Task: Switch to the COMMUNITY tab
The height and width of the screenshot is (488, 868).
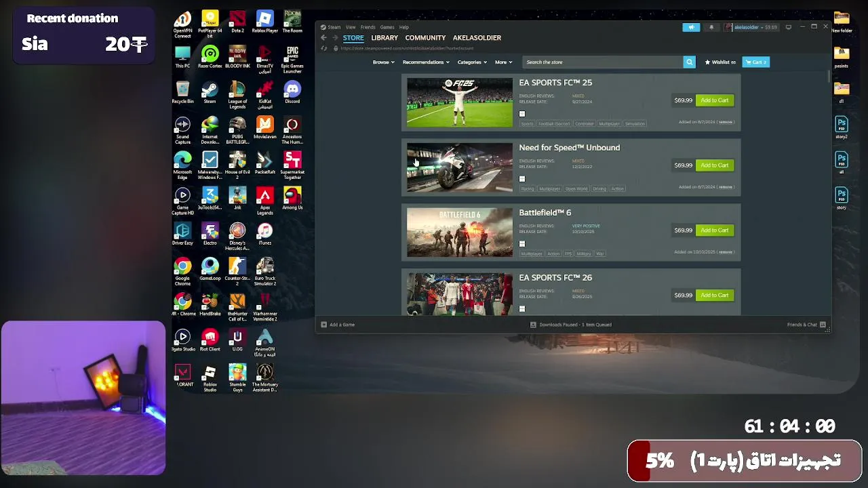Action: 425,38
